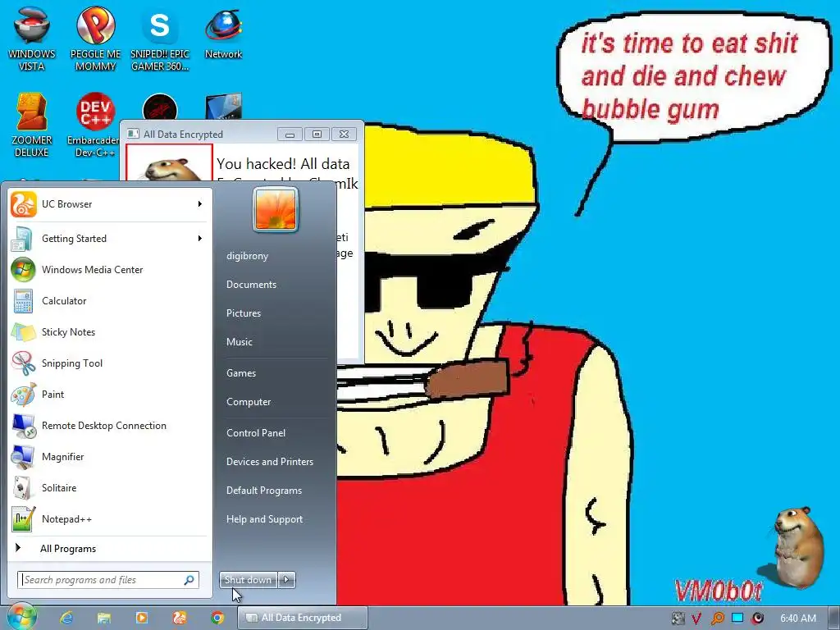The width and height of the screenshot is (840, 630).
Task: Click the Paint palette icon
Action: tap(23, 395)
